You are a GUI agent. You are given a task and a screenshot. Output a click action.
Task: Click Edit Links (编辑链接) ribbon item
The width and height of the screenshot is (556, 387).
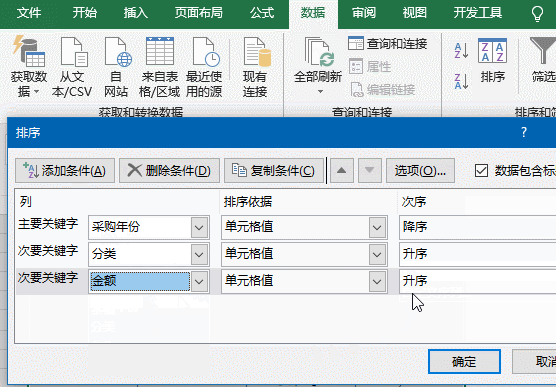click(382, 90)
